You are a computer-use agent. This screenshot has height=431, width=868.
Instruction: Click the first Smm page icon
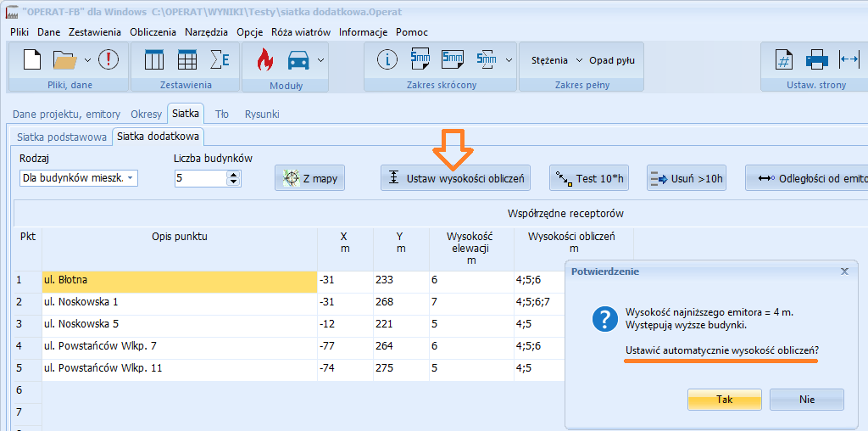(420, 60)
